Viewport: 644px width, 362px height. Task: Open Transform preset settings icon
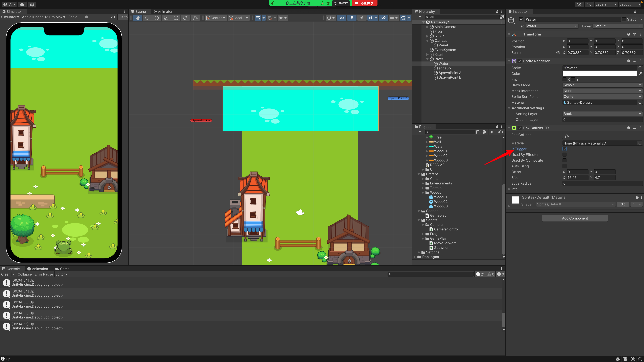pos(634,34)
